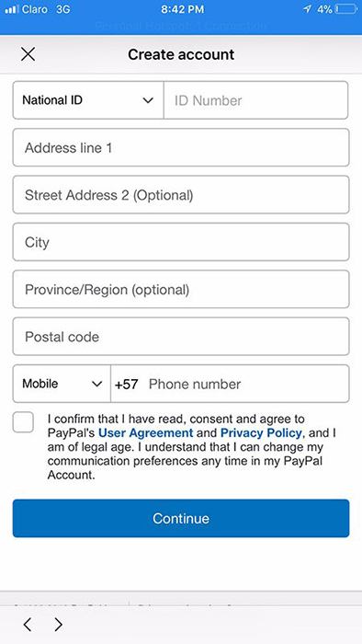
Task: Tap the location arrow status icon
Action: pos(307,9)
